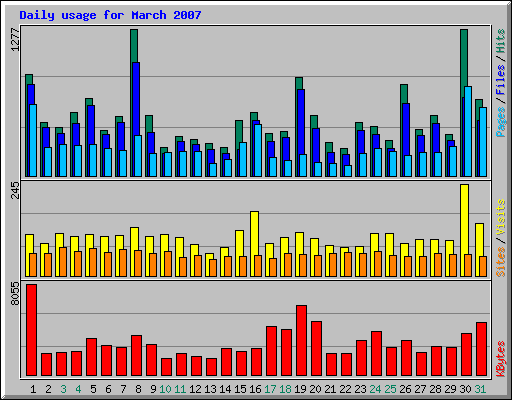Screen dimensions: 512x400
Task: Click day label 26 on the x-axis
Action: tap(405, 389)
